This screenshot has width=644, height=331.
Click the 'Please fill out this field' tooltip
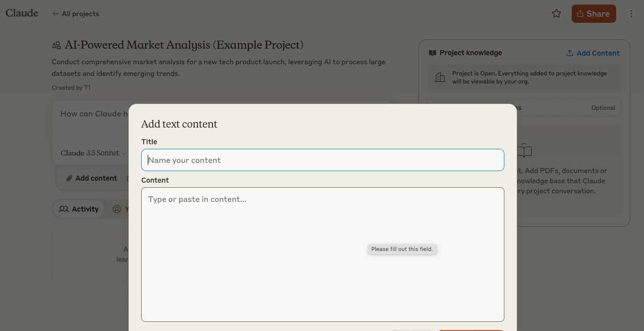point(402,249)
